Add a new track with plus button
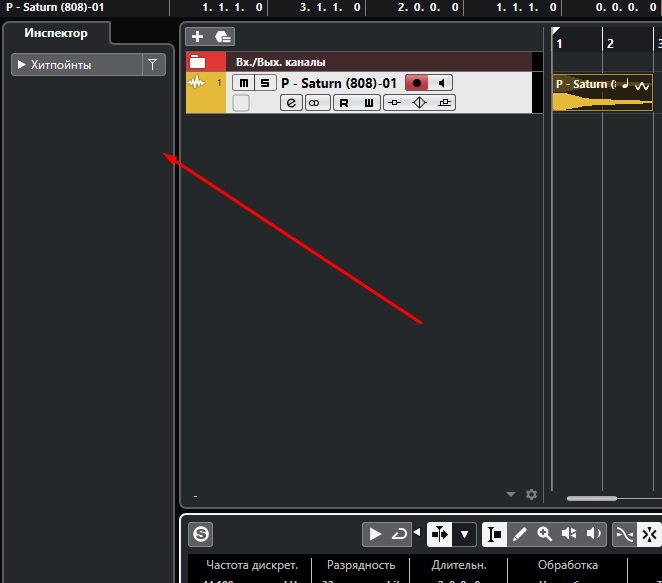Image resolution: width=662 pixels, height=583 pixels. (197, 37)
